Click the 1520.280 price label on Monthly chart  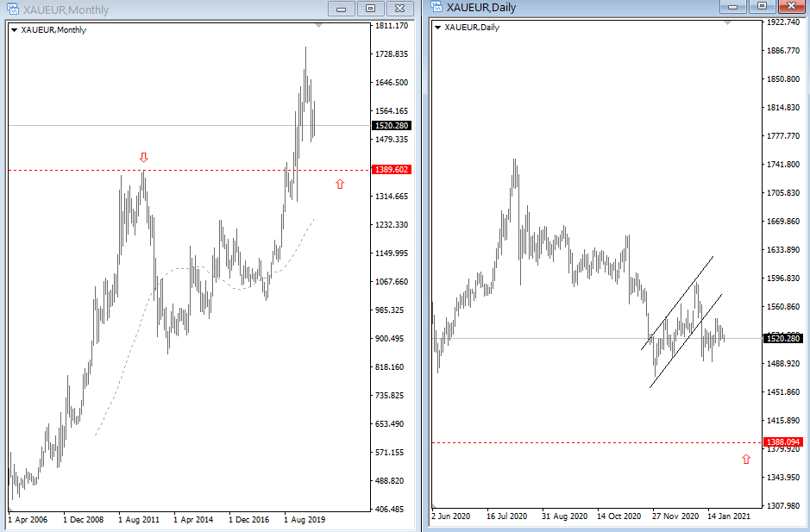(392, 125)
